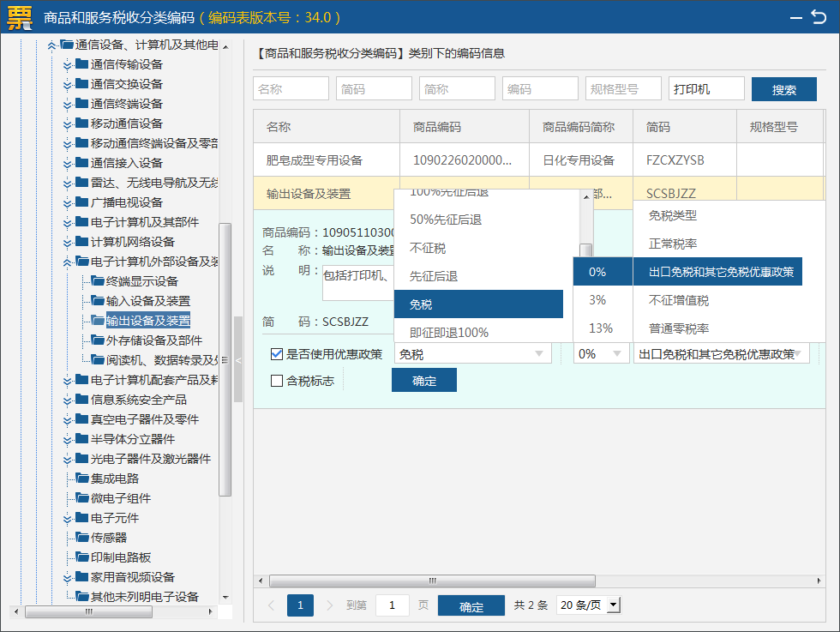
Task: Click the folder icon beside 终端显示设备
Action: pyautogui.click(x=98, y=281)
